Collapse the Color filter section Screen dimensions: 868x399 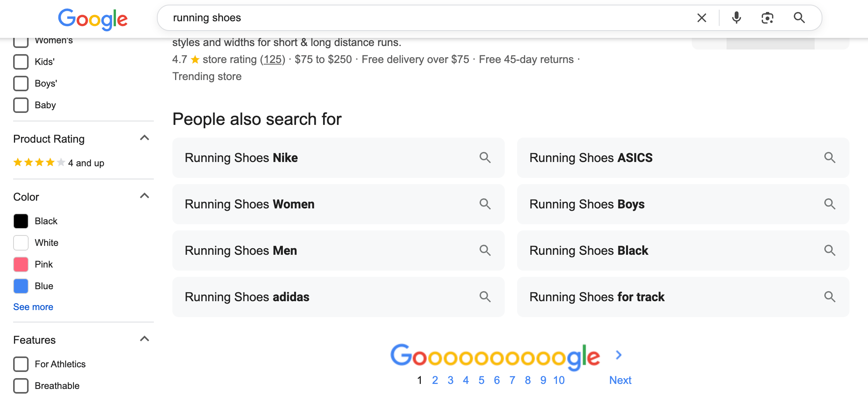[145, 196]
